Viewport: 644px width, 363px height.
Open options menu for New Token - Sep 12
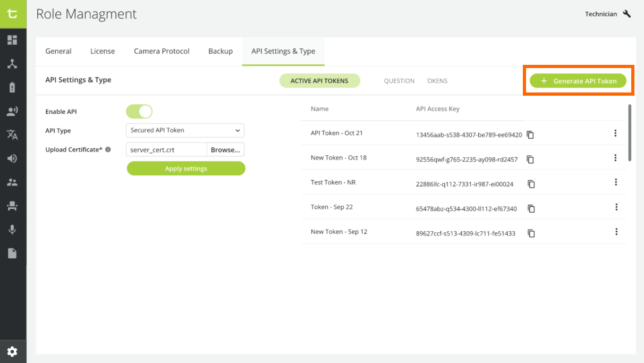click(x=616, y=231)
